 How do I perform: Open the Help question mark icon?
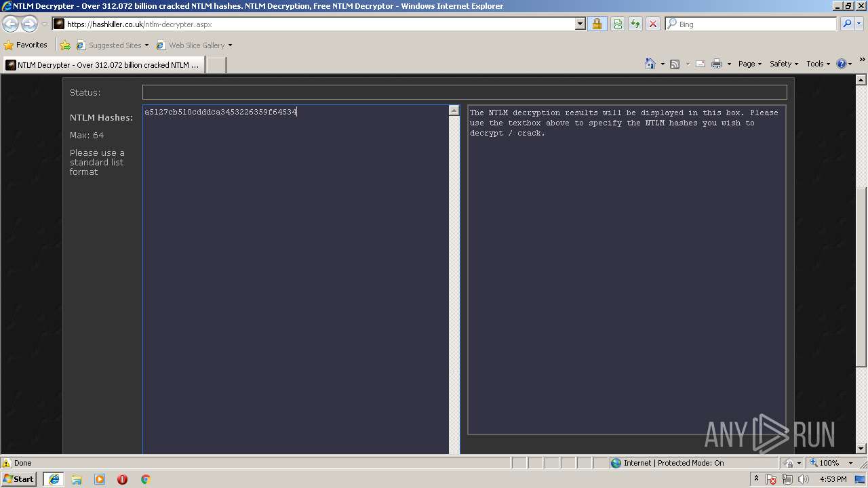[x=842, y=64]
